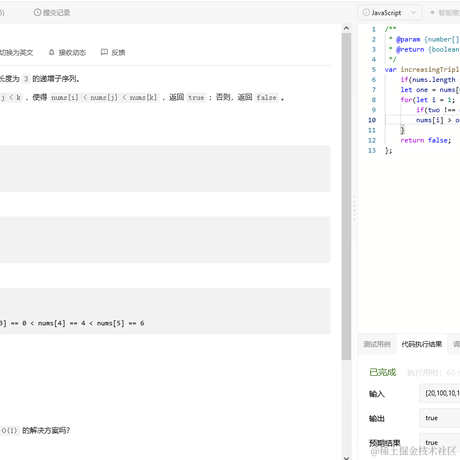Click the inline code 'true' in description
Viewport: 460px width, 460px height.
point(196,97)
